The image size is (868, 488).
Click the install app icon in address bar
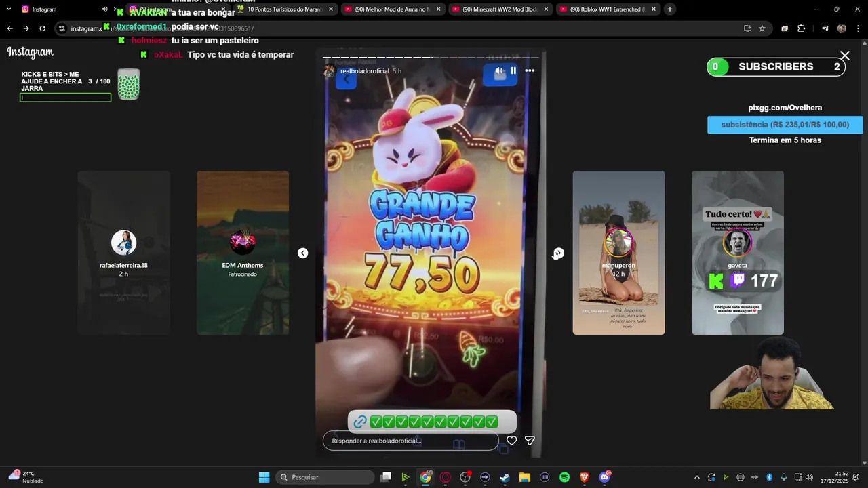coord(747,28)
